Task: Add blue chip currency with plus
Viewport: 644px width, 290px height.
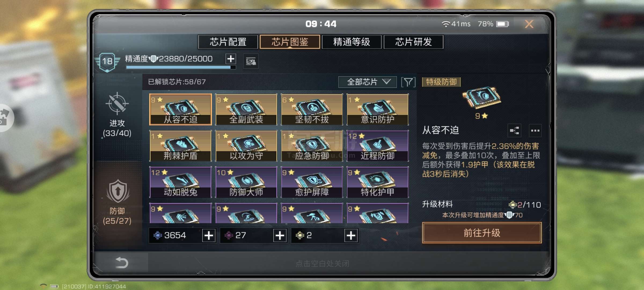Action: click(x=209, y=235)
